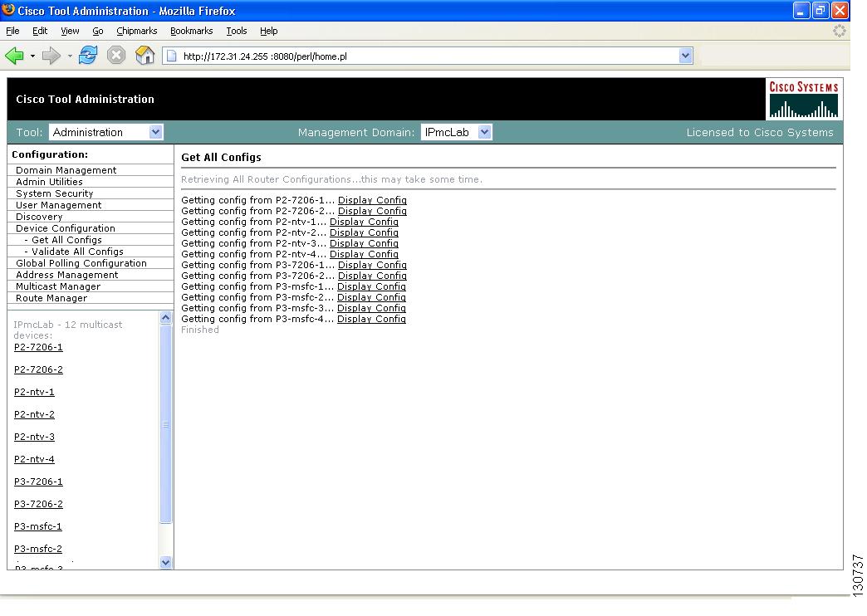This screenshot has width=867, height=616.
Task: Open device P2-ntv-1 in device list
Action: click(34, 392)
